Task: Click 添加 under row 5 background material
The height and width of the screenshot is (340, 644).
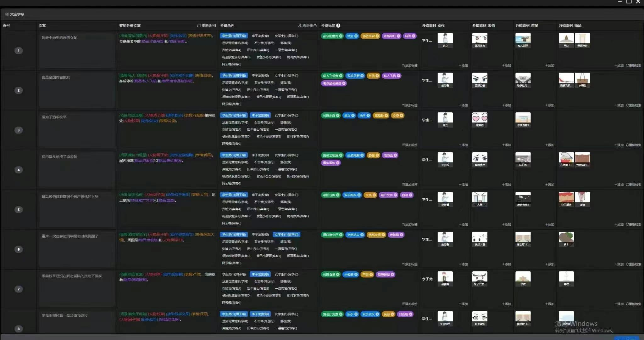Action: (549, 224)
